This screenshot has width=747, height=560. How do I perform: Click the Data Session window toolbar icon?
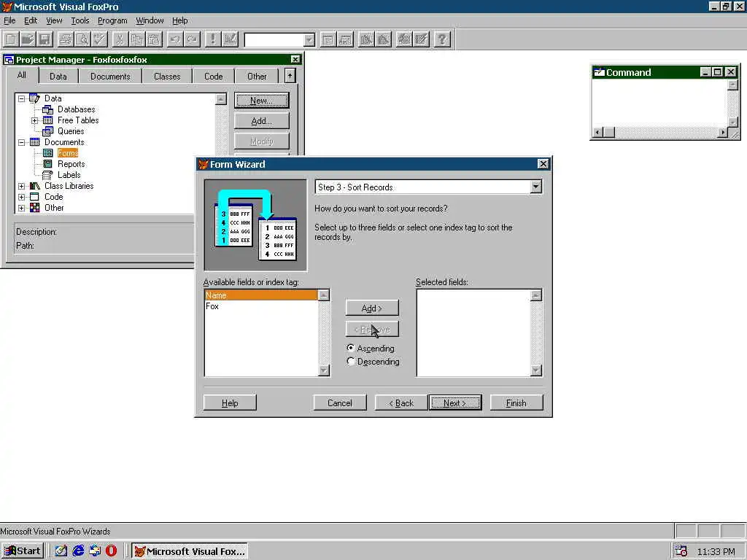[345, 39]
